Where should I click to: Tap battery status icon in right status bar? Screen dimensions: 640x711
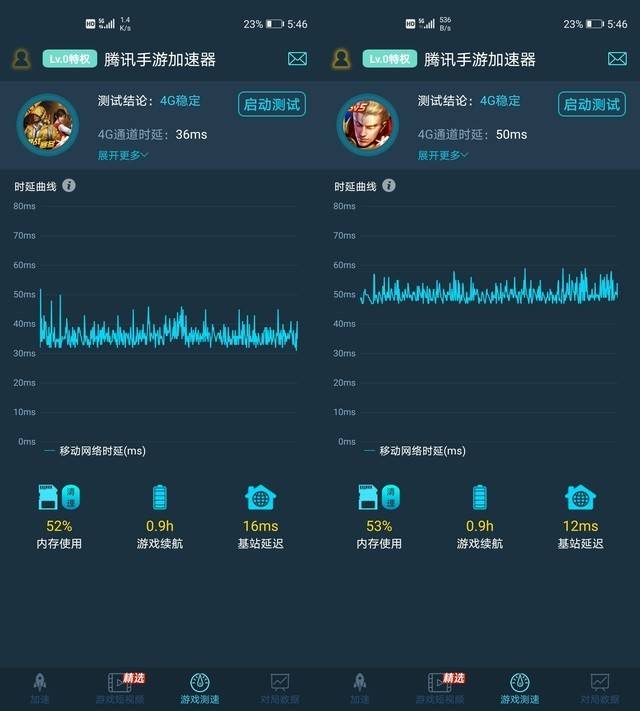pyautogui.click(x=595, y=24)
